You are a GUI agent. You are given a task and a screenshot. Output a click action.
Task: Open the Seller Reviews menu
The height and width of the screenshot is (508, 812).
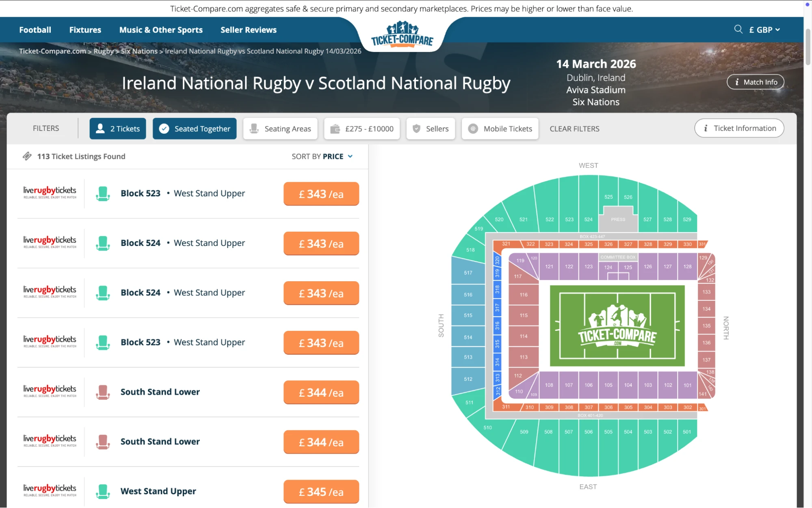pyautogui.click(x=248, y=29)
